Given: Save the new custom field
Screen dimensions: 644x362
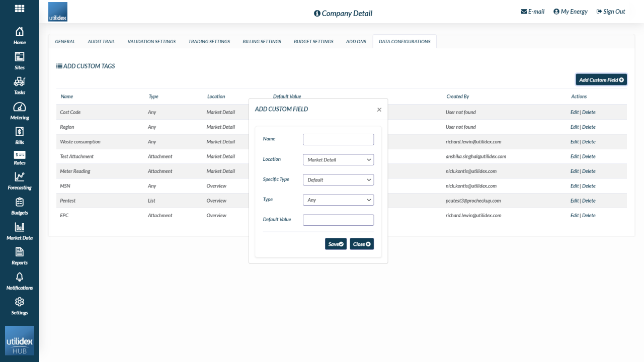Looking at the screenshot, I should 336,244.
